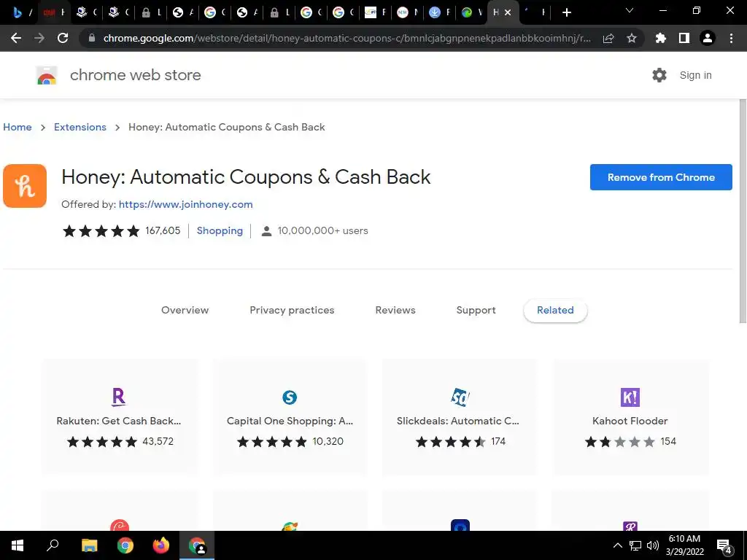Go to Home breadcrumb link

pyautogui.click(x=18, y=127)
